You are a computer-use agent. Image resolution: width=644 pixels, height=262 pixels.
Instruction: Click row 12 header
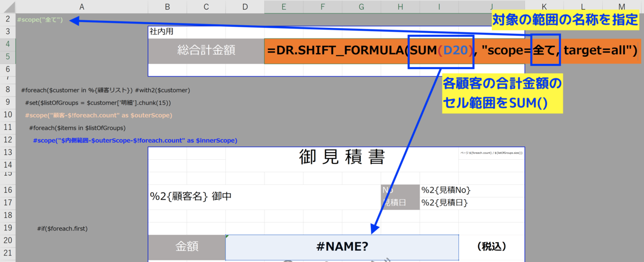click(8, 140)
